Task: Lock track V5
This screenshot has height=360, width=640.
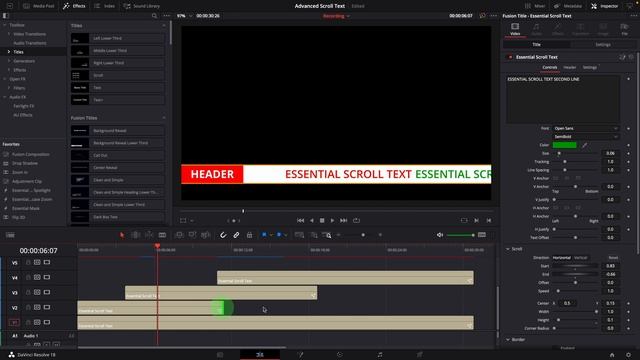Action: click(28, 262)
